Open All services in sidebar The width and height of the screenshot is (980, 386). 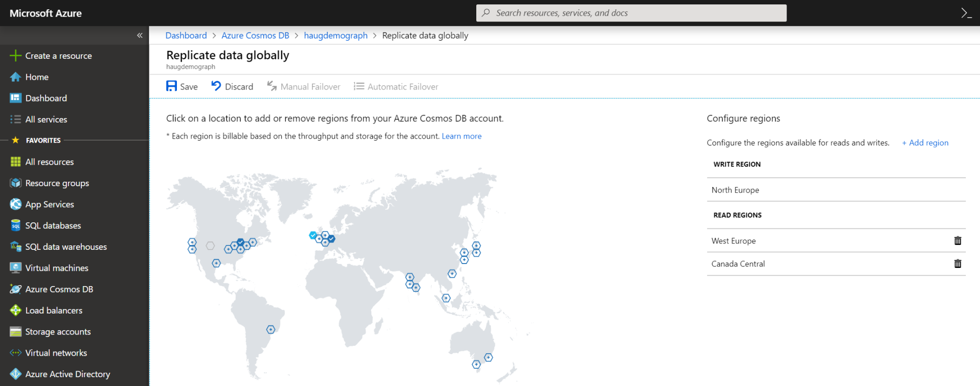46,120
